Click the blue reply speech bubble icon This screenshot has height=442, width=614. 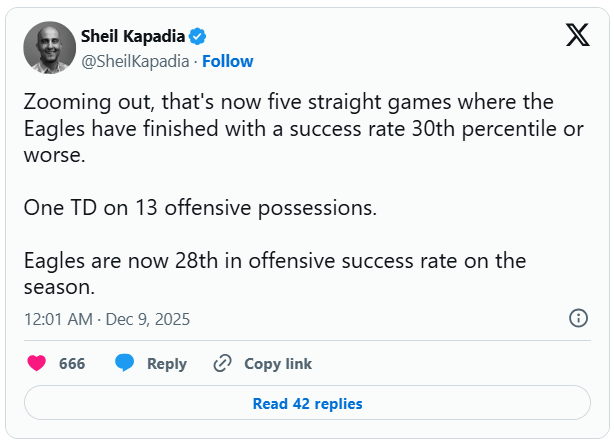click(x=124, y=363)
